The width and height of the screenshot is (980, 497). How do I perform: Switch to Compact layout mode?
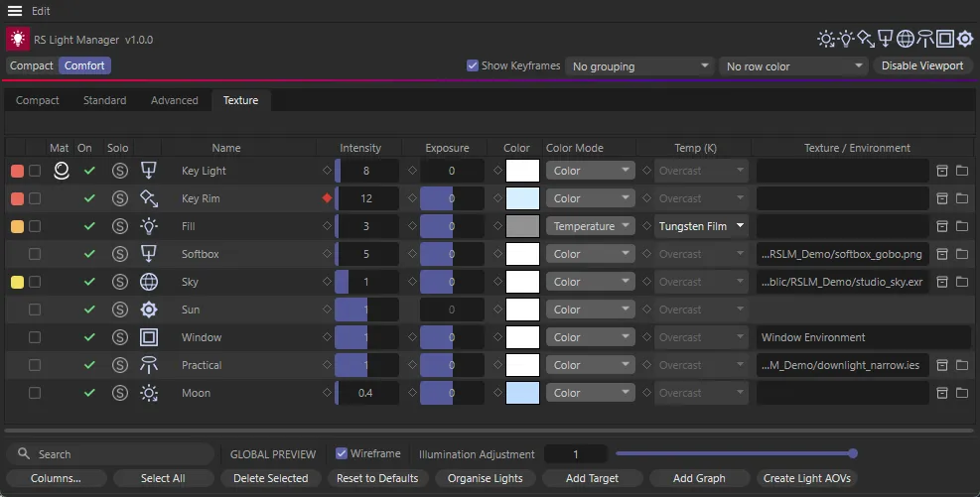click(x=32, y=65)
